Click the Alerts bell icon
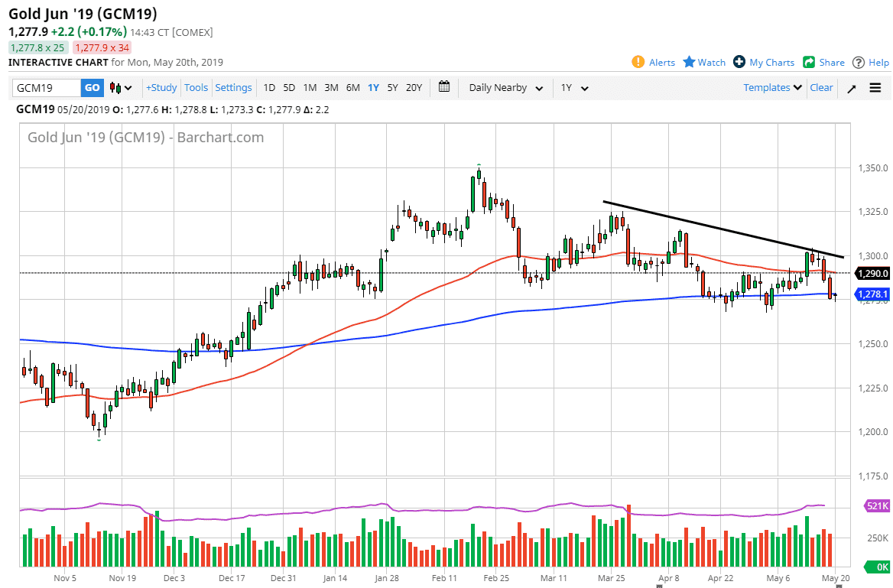This screenshot has height=588, width=893. pyautogui.click(x=638, y=62)
